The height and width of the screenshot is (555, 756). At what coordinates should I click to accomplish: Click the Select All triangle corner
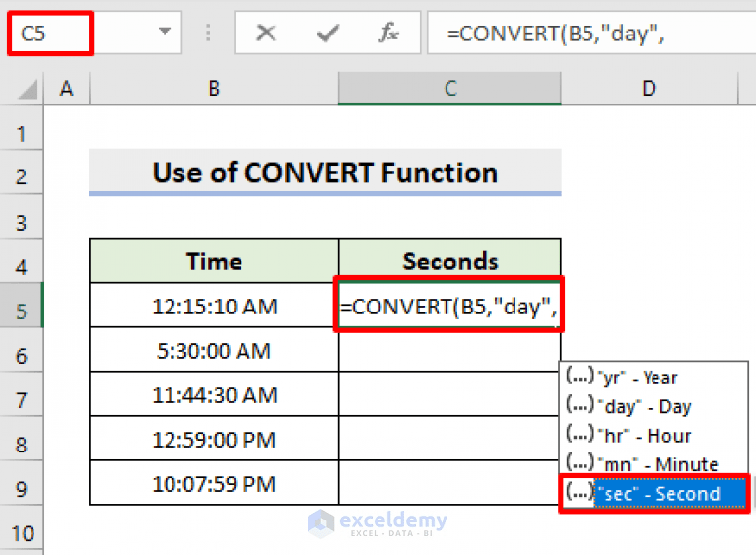coord(28,89)
